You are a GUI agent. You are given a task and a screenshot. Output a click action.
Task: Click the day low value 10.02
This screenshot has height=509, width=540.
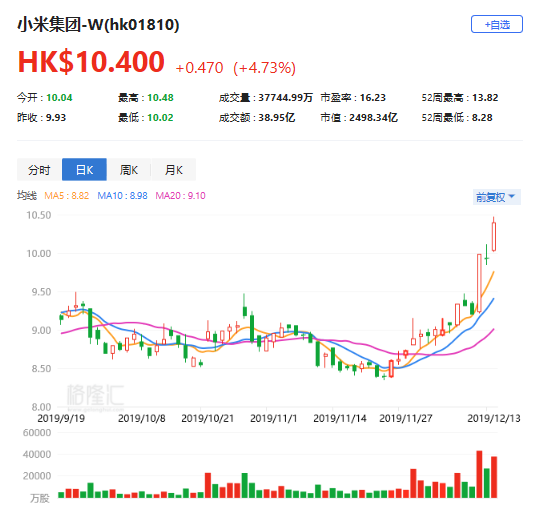point(160,118)
